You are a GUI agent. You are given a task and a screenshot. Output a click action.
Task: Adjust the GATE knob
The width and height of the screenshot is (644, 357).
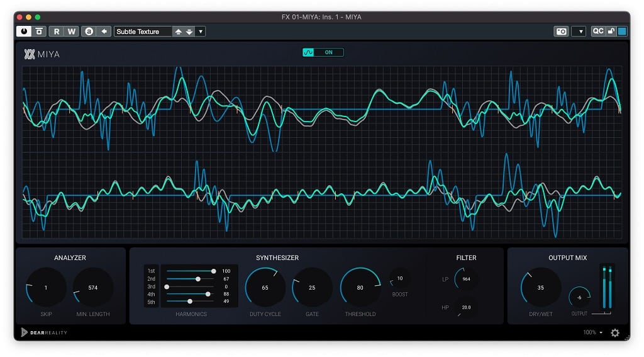pos(312,287)
